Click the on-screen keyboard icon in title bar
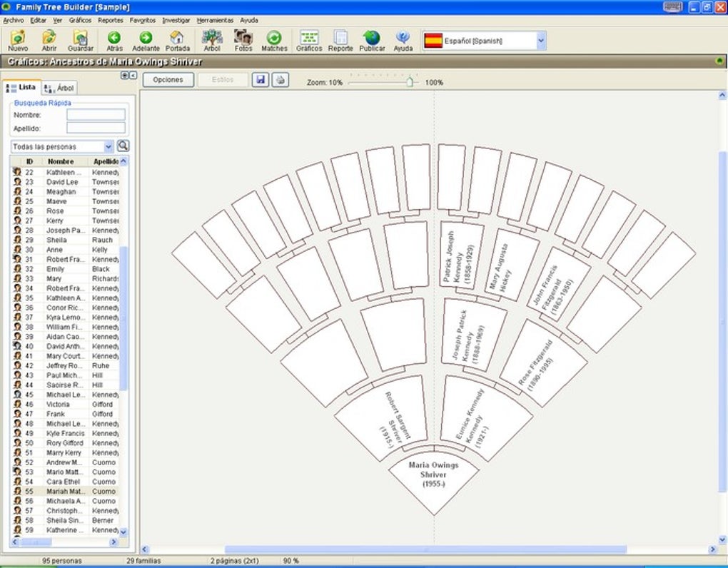 673,7
